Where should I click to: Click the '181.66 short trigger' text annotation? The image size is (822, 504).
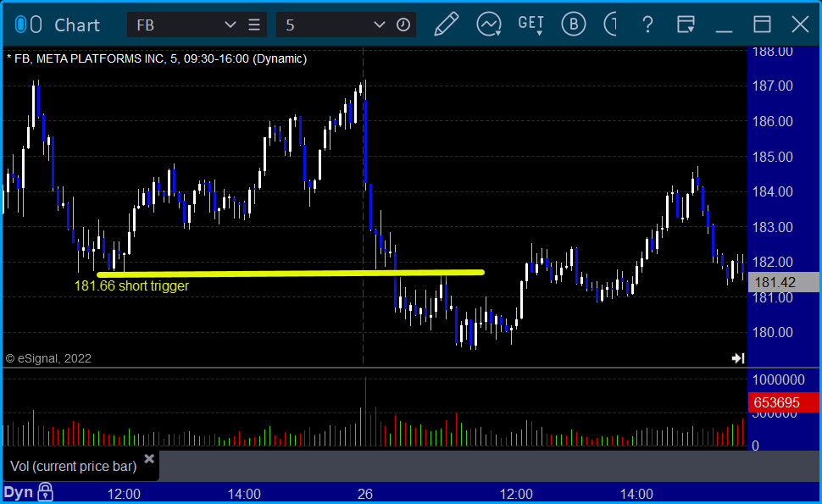point(131,286)
